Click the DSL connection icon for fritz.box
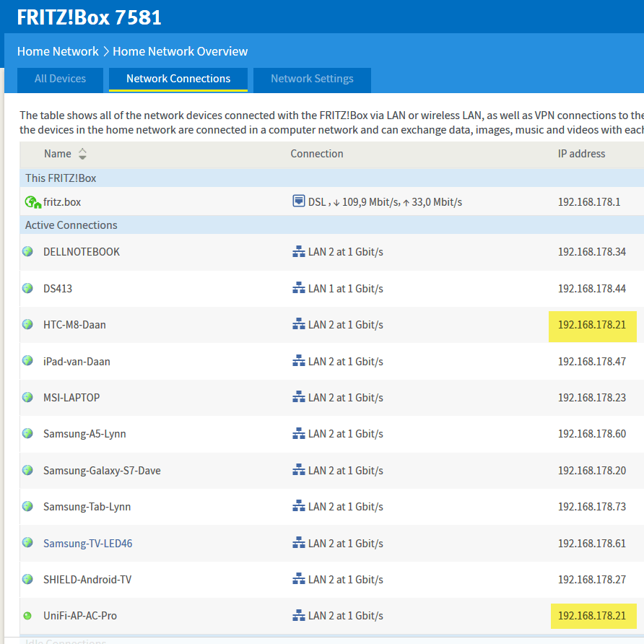This screenshot has width=644, height=644. (298, 201)
